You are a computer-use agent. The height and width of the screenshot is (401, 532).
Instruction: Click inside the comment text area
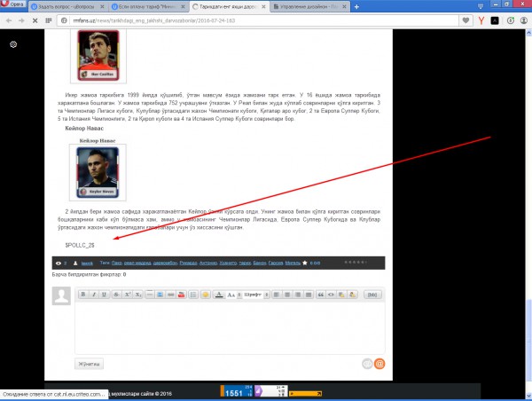click(230, 327)
